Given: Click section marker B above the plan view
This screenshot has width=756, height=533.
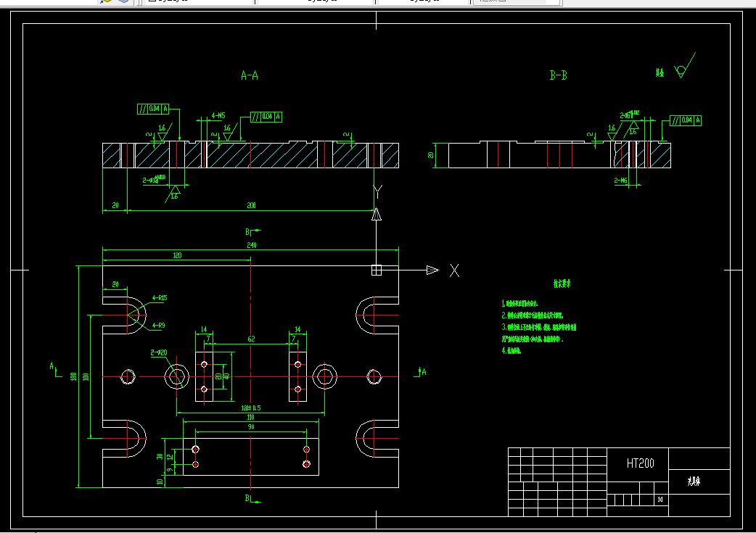Looking at the screenshot, I should click(248, 232).
